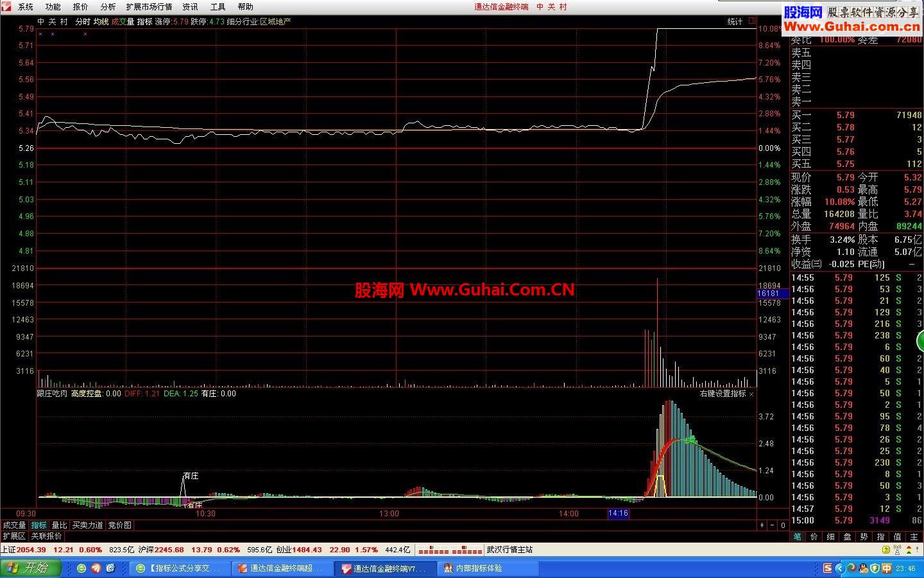Switch to 通达信金融终端V7 taskbar window
Screen dimensions: 924x578
[x=385, y=568]
